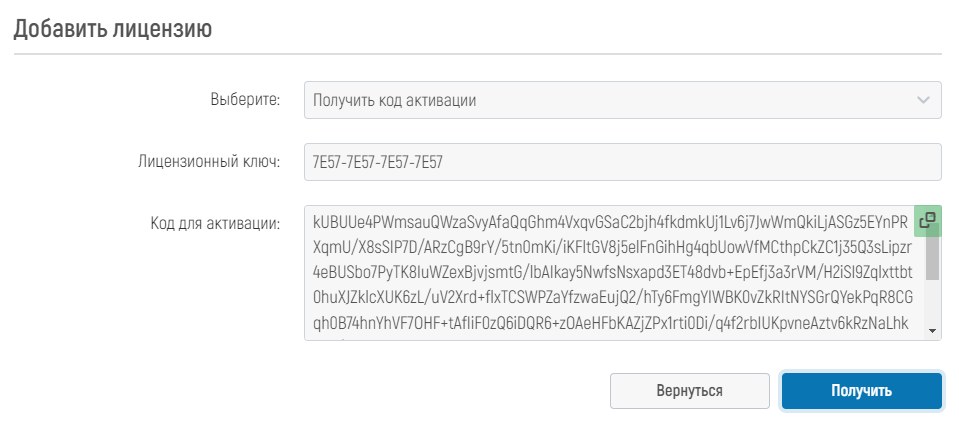Click the blue Получить button
Screen dimensions: 959x422
pos(861,391)
